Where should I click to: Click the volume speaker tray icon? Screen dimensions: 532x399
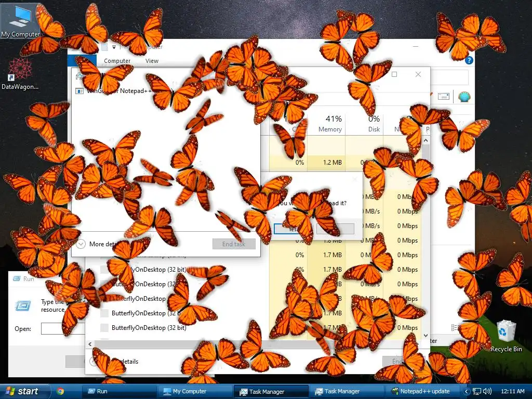tap(487, 392)
